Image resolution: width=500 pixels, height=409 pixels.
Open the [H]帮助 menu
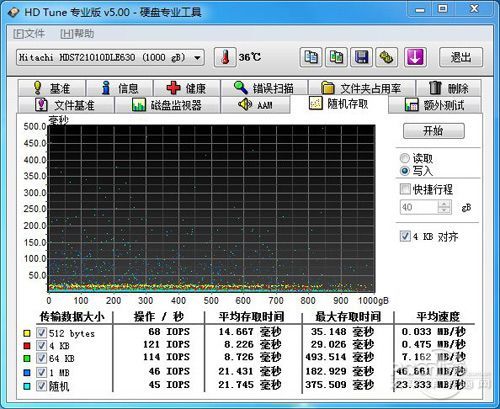77,34
